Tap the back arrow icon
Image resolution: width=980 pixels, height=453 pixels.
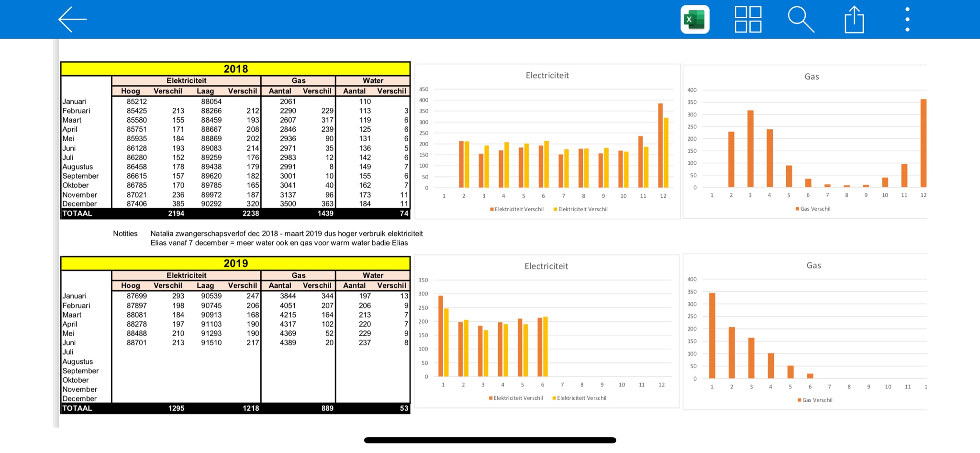coord(72,20)
